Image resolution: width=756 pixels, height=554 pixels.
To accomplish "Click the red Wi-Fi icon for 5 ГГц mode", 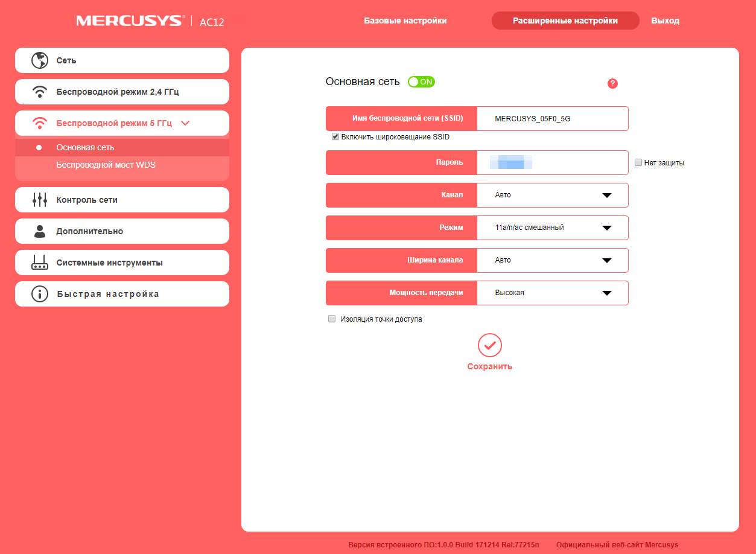I will (40, 123).
